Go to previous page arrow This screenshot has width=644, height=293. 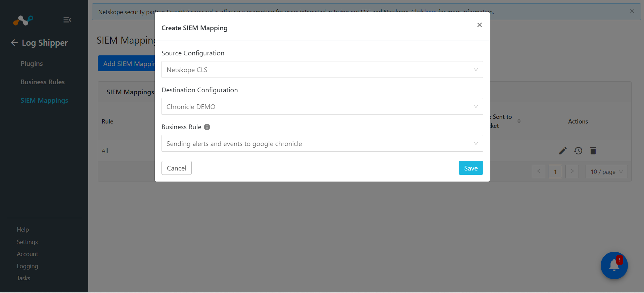click(x=539, y=172)
